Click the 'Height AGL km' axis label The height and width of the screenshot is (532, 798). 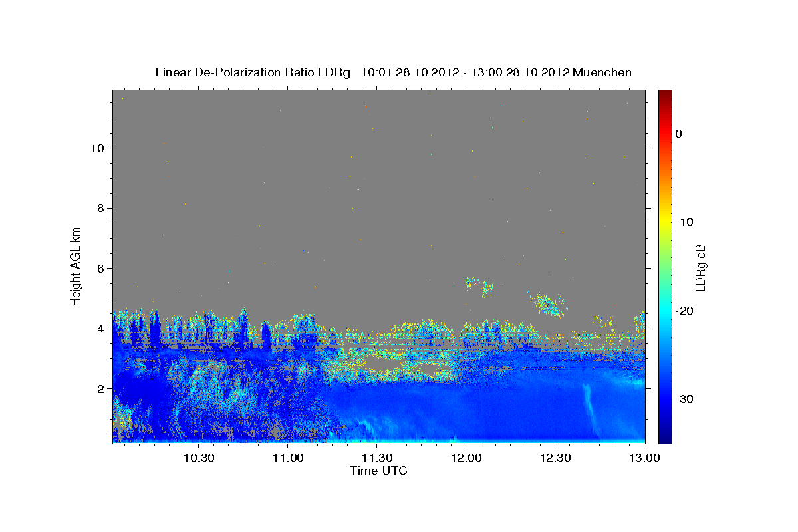[x=76, y=266]
